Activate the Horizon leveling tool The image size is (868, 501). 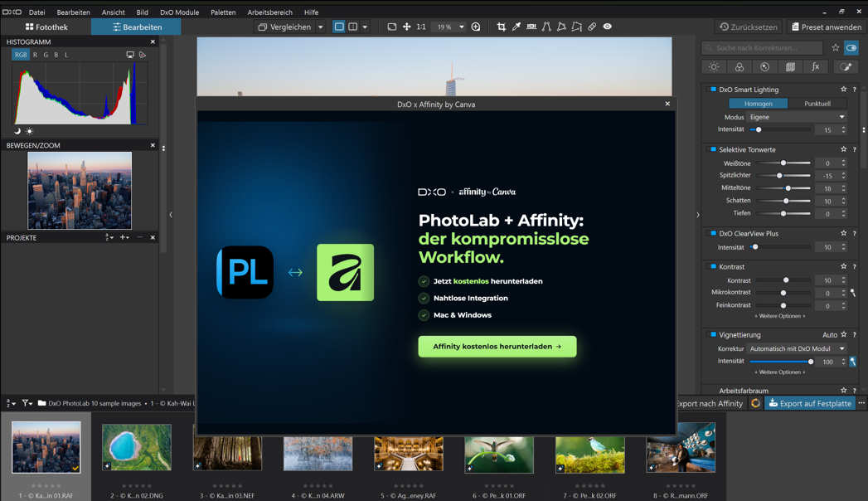coord(531,27)
